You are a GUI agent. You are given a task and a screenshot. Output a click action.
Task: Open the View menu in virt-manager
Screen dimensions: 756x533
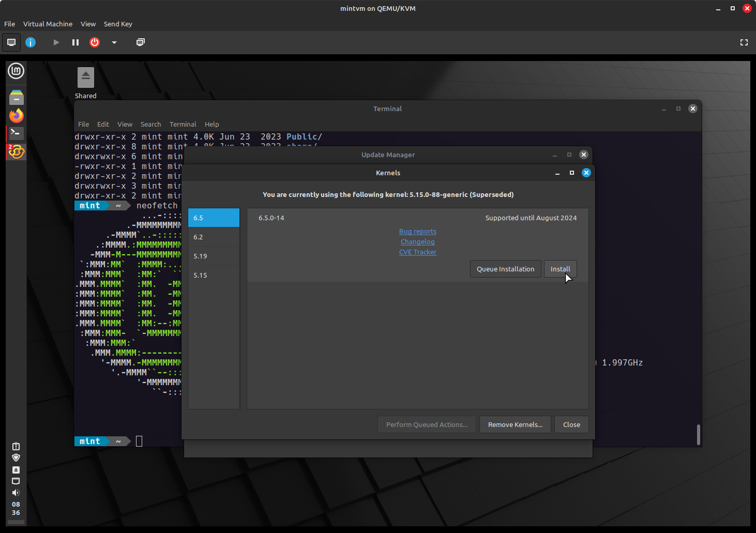[x=88, y=24]
